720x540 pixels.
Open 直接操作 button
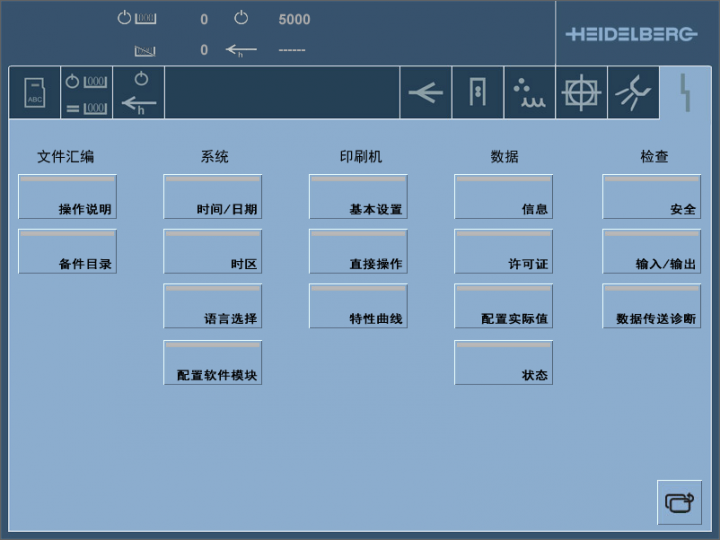pos(358,251)
